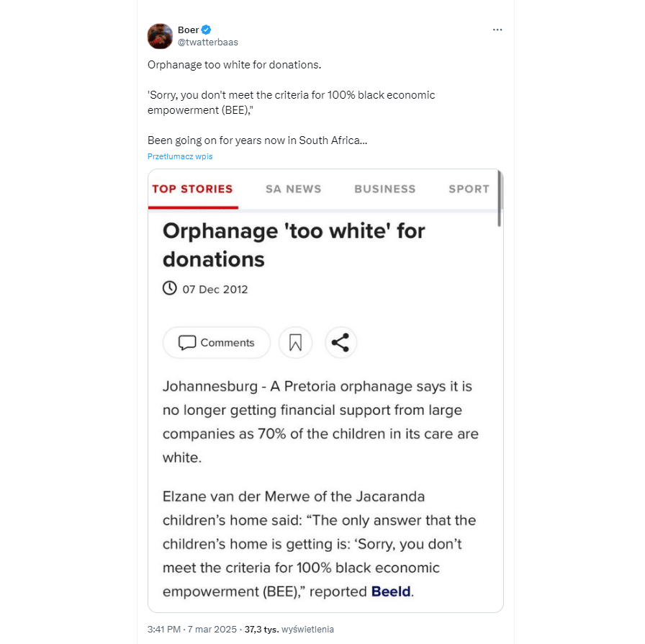Click the Boer display name
The width and height of the screenshot is (645, 644).
click(x=188, y=30)
